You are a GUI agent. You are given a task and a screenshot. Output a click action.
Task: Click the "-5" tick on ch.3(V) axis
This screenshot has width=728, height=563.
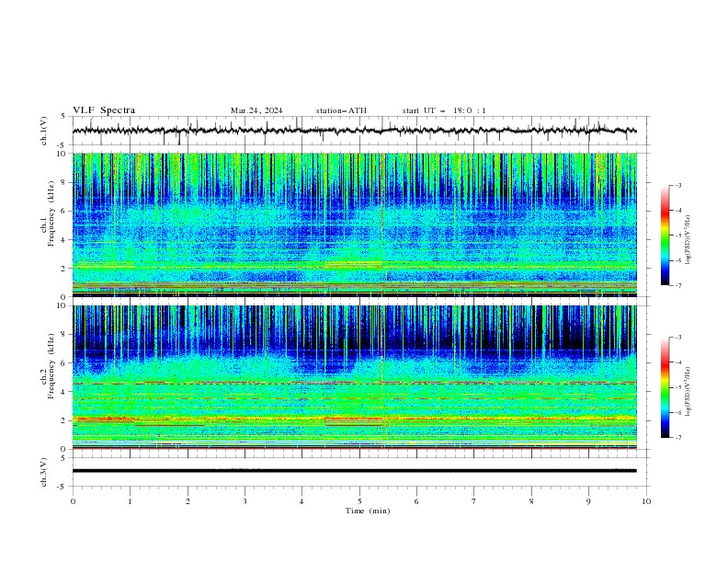[x=62, y=487]
